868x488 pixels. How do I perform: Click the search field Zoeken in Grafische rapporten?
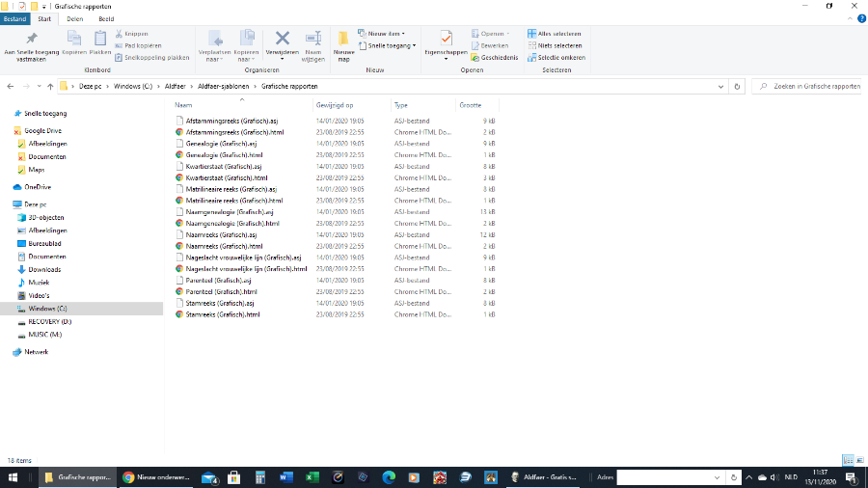pyautogui.click(x=810, y=86)
